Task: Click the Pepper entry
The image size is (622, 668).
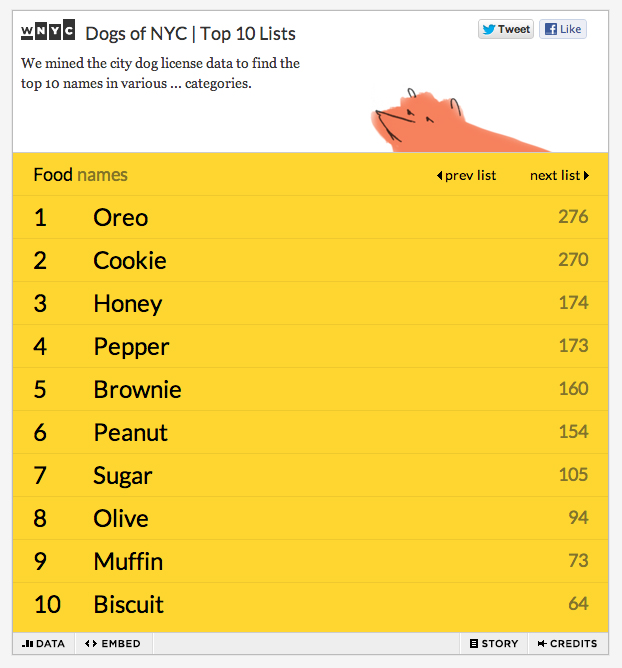Action: click(131, 346)
